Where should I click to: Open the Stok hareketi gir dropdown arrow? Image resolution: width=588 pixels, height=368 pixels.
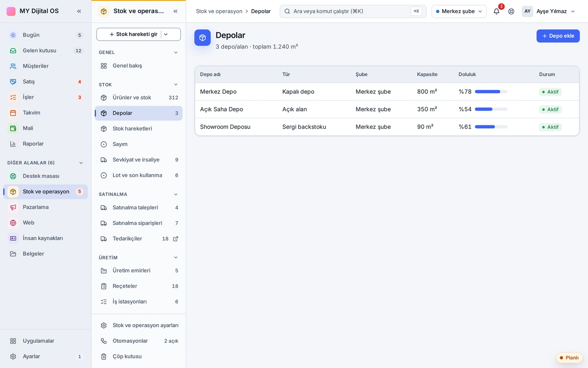[x=166, y=34]
